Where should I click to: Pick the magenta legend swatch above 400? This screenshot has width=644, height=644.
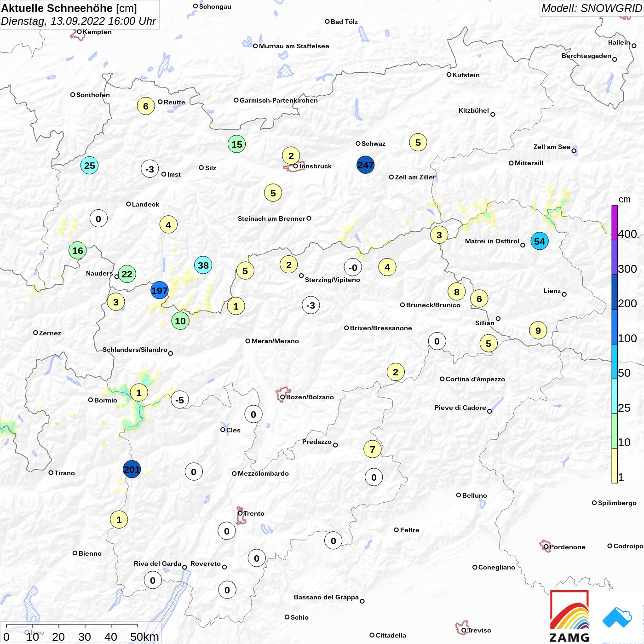click(x=615, y=222)
